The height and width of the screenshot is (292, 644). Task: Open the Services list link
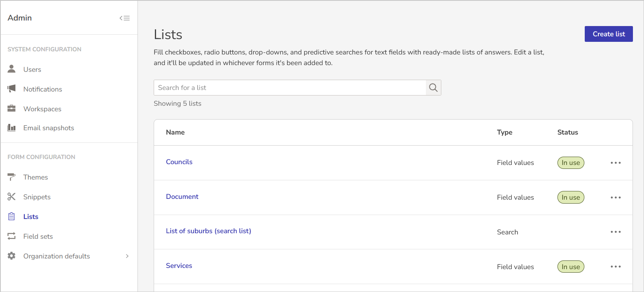click(x=179, y=266)
